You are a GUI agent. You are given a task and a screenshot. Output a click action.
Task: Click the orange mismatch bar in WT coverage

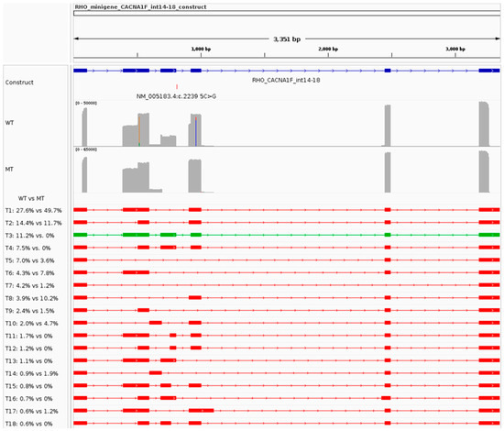[x=139, y=129]
